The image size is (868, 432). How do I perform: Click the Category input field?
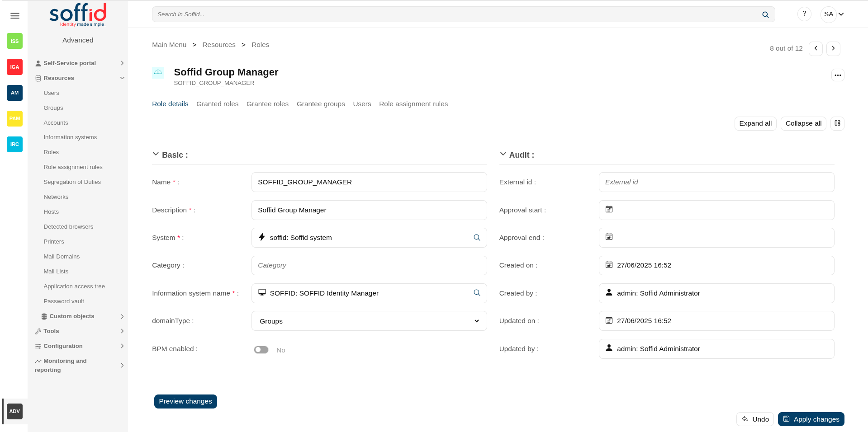coord(369,265)
